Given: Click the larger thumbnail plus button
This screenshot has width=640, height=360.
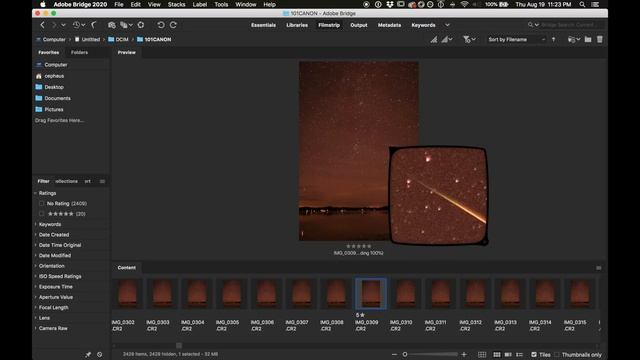Looking at the screenshot, I should coord(464,354).
